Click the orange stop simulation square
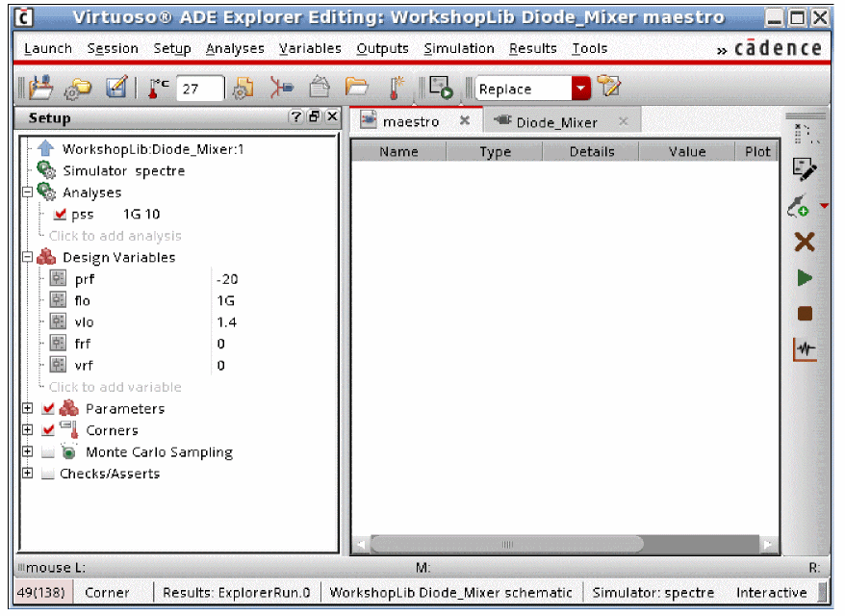This screenshot has width=845, height=616. (x=805, y=314)
